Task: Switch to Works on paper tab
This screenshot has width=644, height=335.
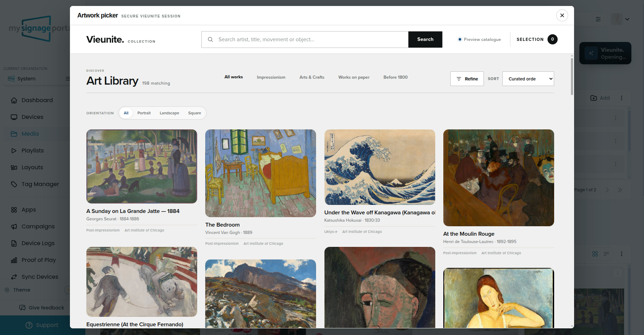Action: pos(354,77)
